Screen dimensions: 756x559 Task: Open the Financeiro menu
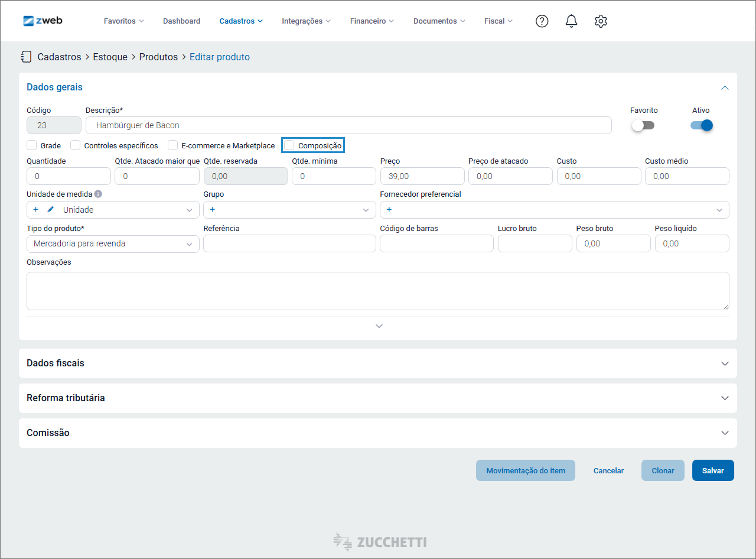pyautogui.click(x=372, y=21)
